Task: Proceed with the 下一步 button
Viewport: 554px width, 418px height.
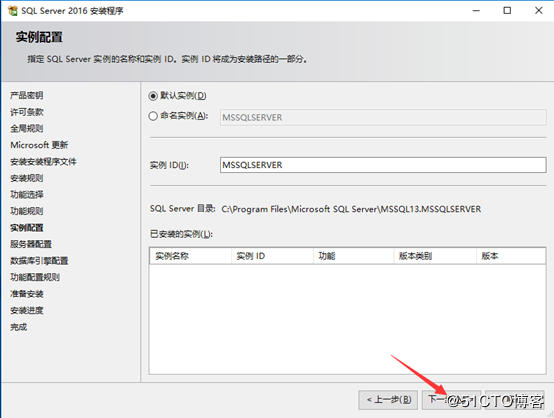Action: (x=451, y=400)
